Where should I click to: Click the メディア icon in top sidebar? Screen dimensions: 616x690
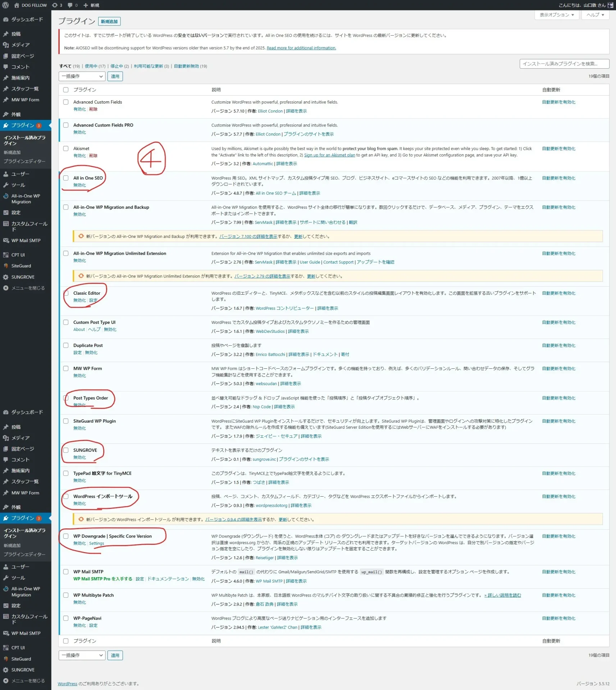(x=6, y=45)
